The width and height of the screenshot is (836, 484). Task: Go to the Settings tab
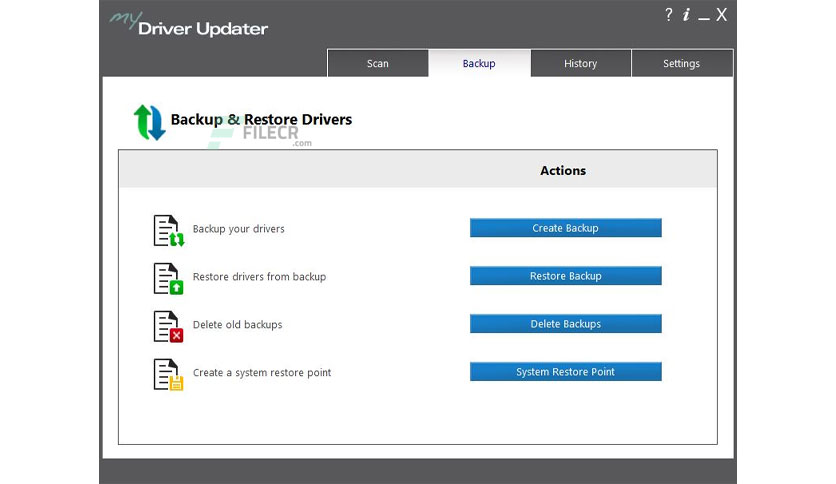point(682,63)
